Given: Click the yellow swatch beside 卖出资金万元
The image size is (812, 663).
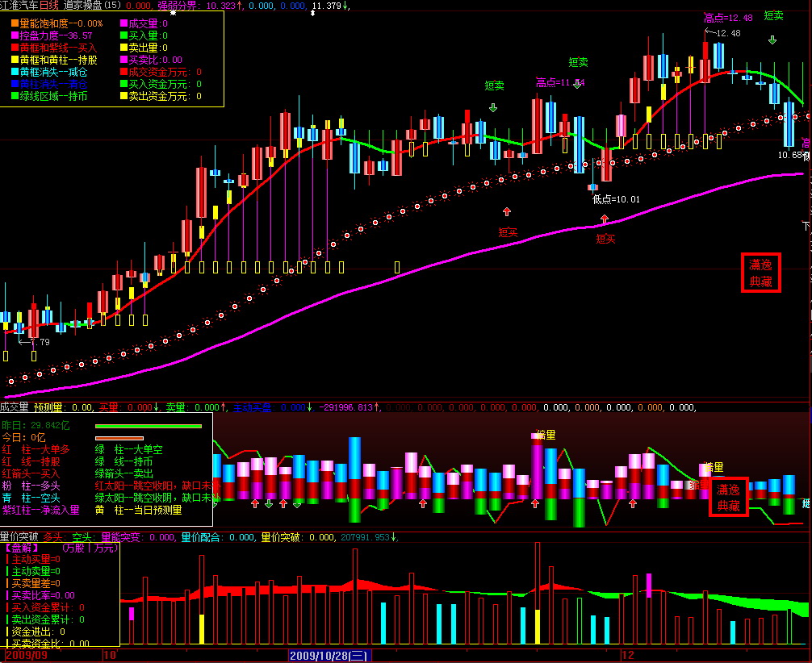Looking at the screenshot, I should coord(123,96).
